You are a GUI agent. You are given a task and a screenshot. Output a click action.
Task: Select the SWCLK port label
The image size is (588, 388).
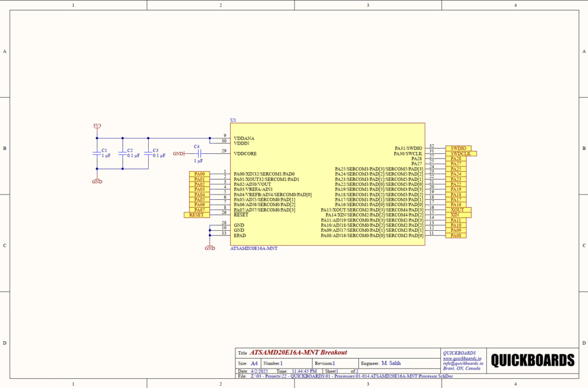tap(461, 153)
